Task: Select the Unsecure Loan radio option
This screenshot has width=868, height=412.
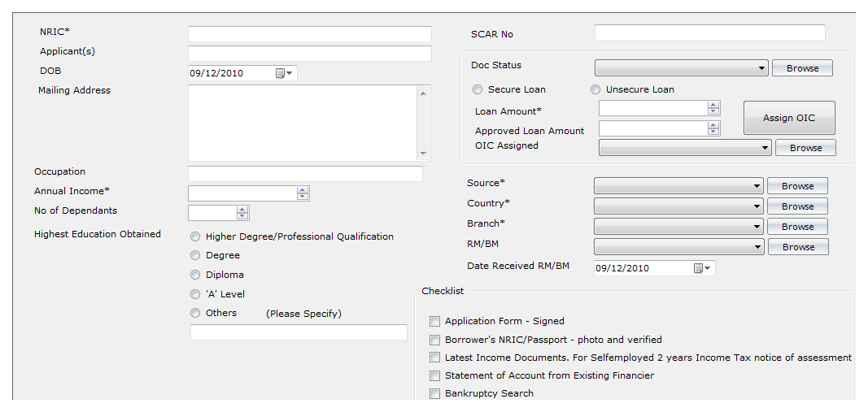Action: tap(595, 89)
